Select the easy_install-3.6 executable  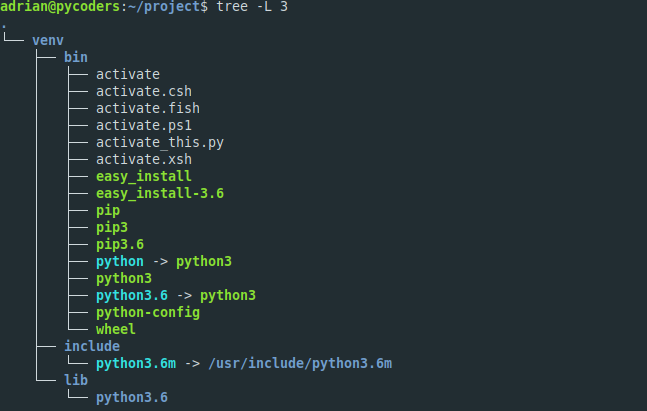coord(160,193)
